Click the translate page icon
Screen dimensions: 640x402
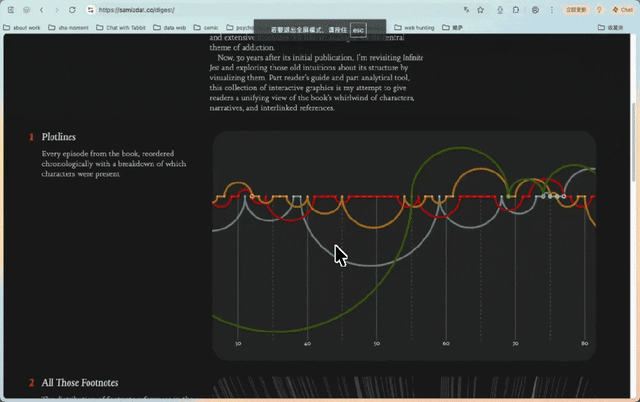466,10
